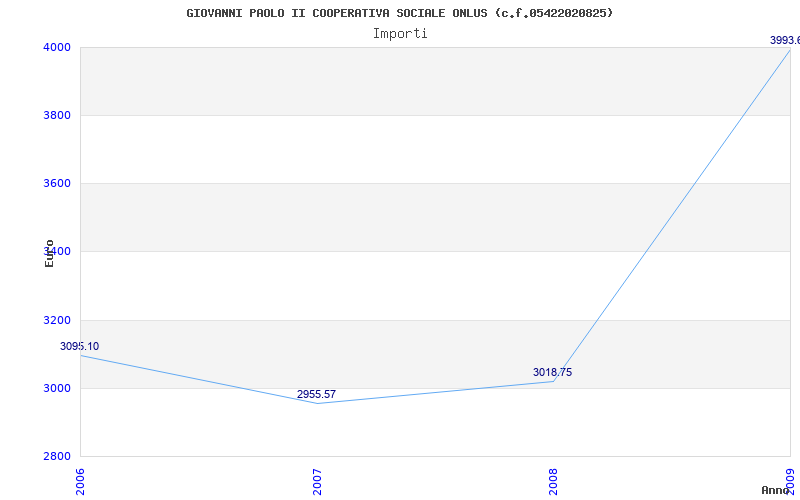Click the 3993.6 peak value label
Image resolution: width=800 pixels, height=500 pixels.
click(785, 40)
